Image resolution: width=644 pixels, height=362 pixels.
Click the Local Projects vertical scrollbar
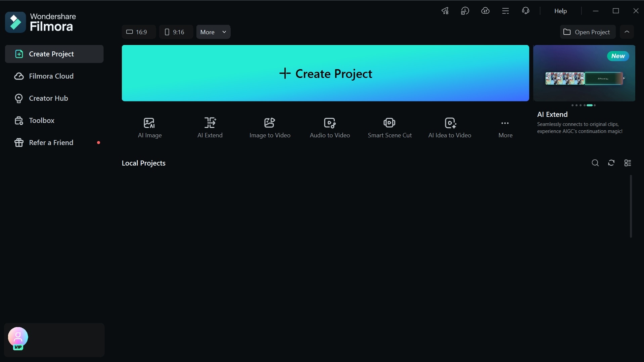point(631,206)
